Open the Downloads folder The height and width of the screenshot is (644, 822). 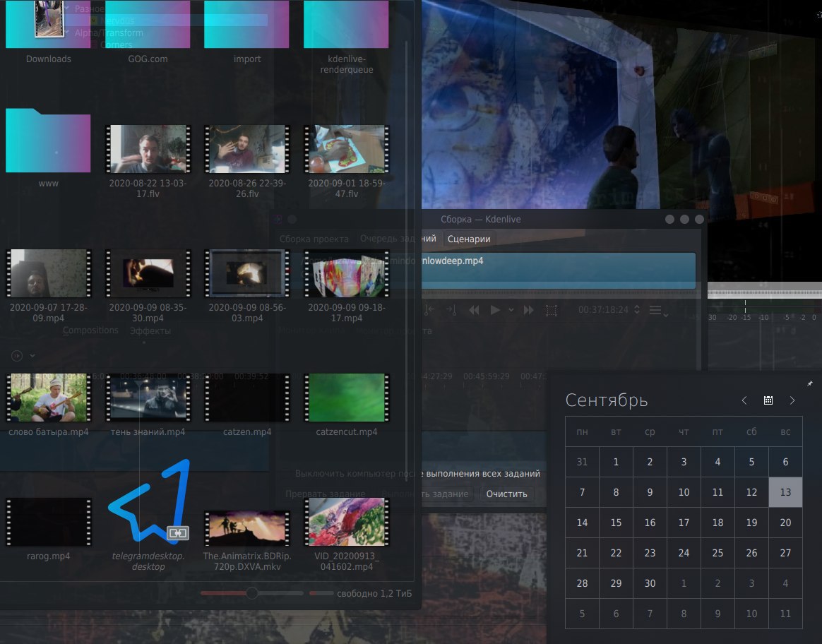[x=48, y=32]
